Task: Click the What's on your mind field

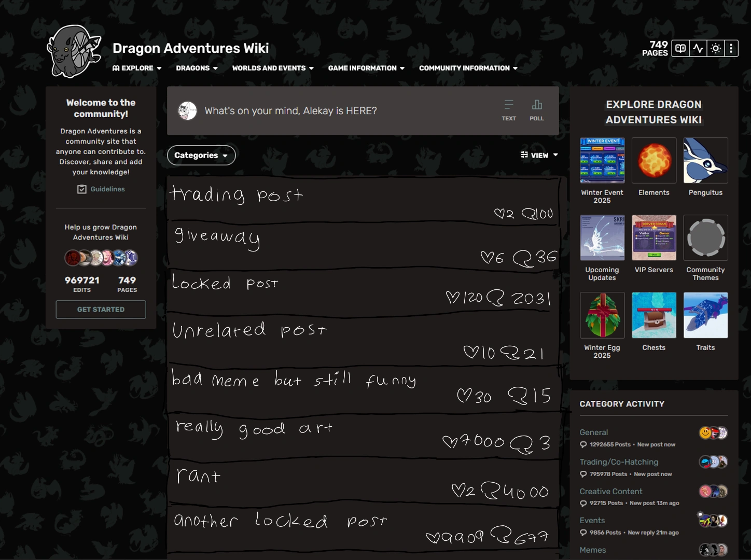Action: tap(290, 110)
